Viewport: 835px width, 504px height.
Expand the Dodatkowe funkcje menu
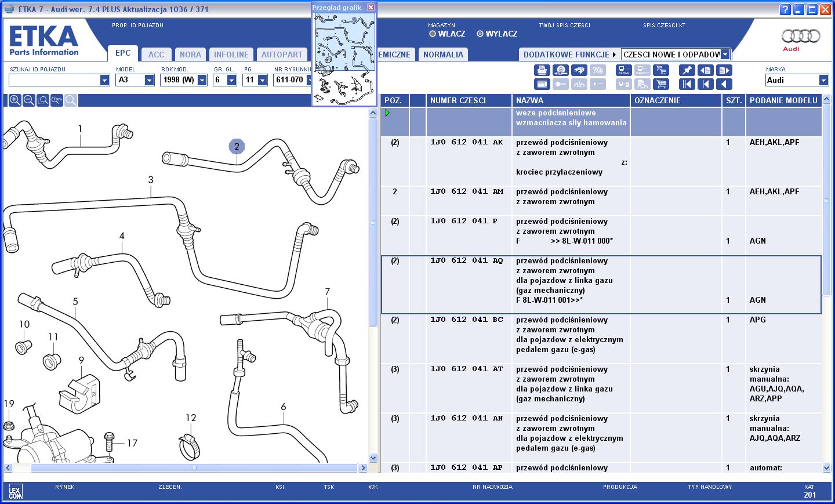tap(569, 55)
